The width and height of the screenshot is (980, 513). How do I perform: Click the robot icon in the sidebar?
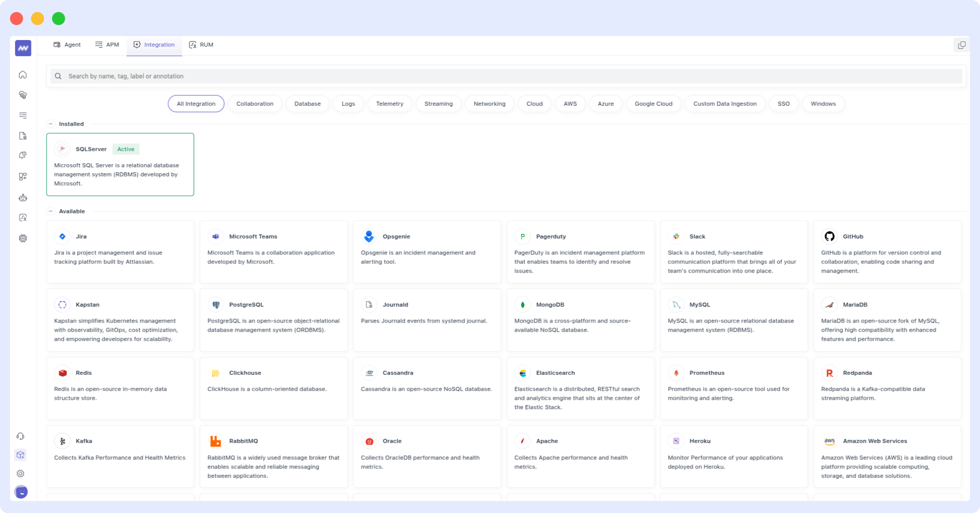(x=23, y=197)
